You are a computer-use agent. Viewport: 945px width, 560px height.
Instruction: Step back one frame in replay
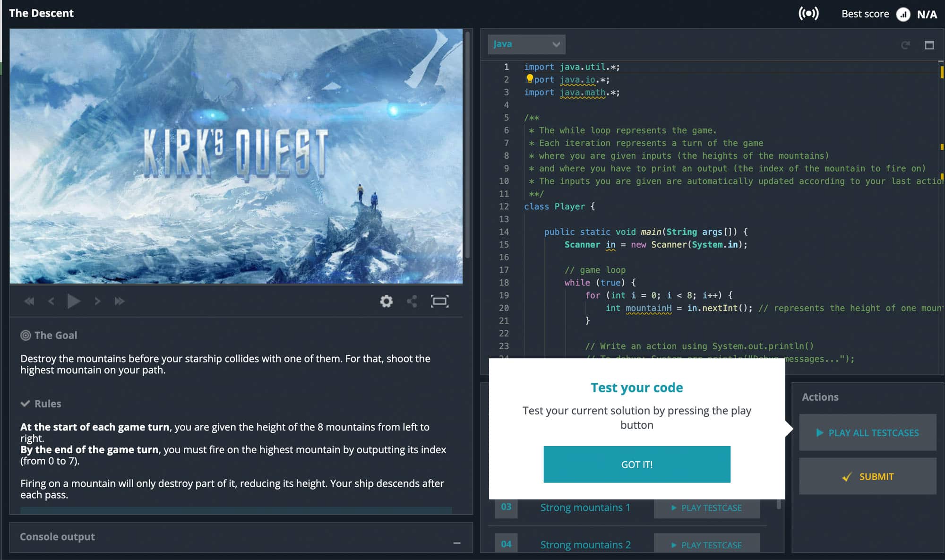(51, 301)
